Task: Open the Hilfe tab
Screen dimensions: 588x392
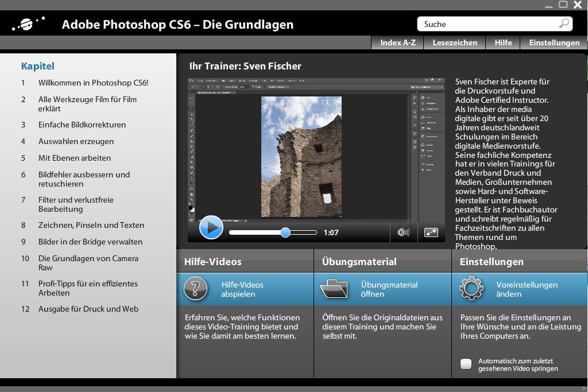Action: 503,42
